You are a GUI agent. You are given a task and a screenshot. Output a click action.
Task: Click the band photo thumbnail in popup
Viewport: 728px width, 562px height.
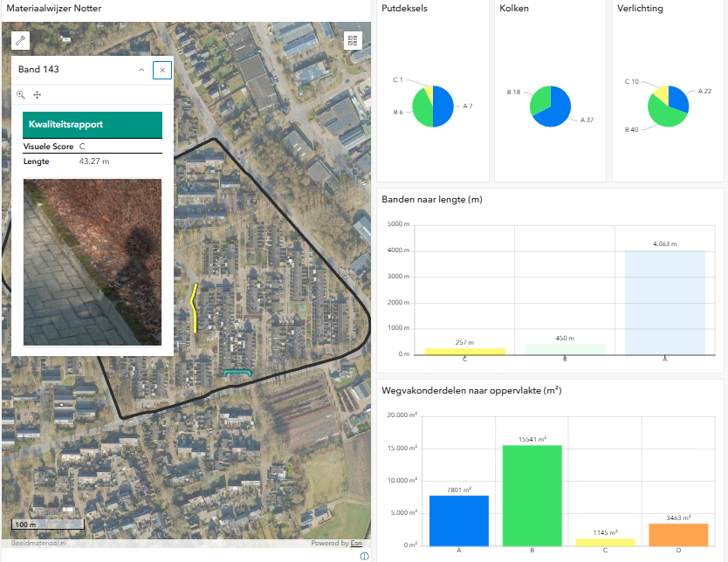(x=93, y=262)
